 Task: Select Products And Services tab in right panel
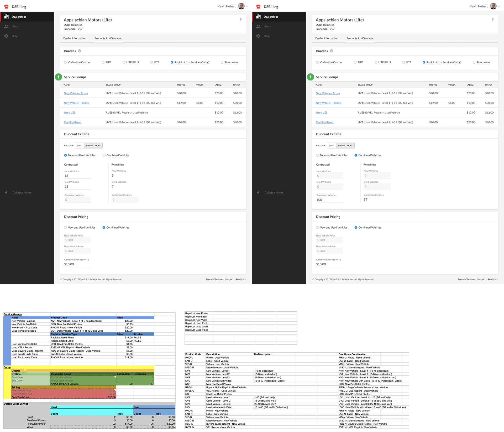click(x=360, y=38)
